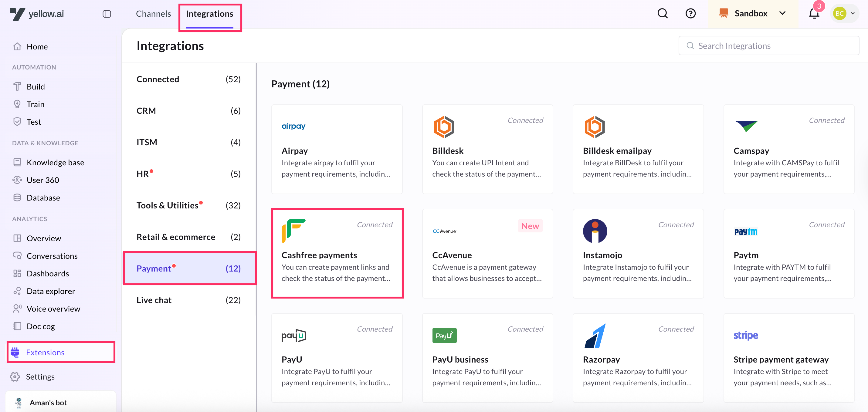Viewport: 868px width, 412px height.
Task: Open the Knowledge base page
Action: point(55,162)
